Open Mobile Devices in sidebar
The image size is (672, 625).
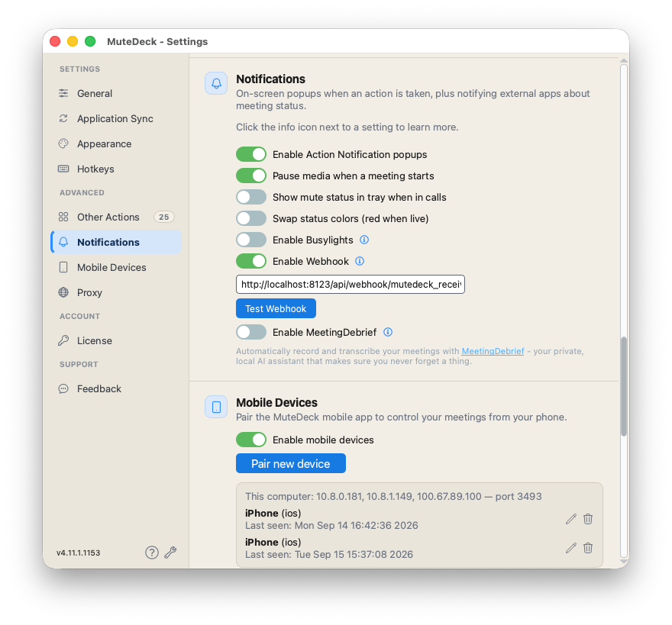click(116, 268)
